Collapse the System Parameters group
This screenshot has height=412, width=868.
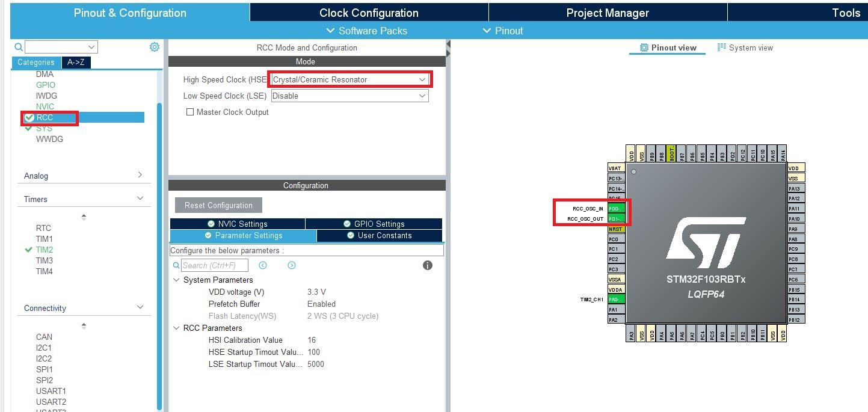(x=176, y=280)
